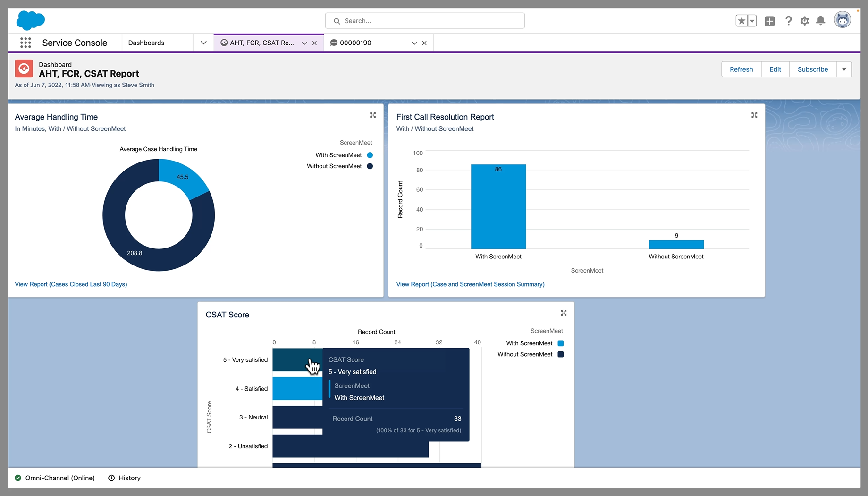Screen dimensions: 868x496
Task: Click the 'CSAT Score' widget title
Action: (227, 315)
